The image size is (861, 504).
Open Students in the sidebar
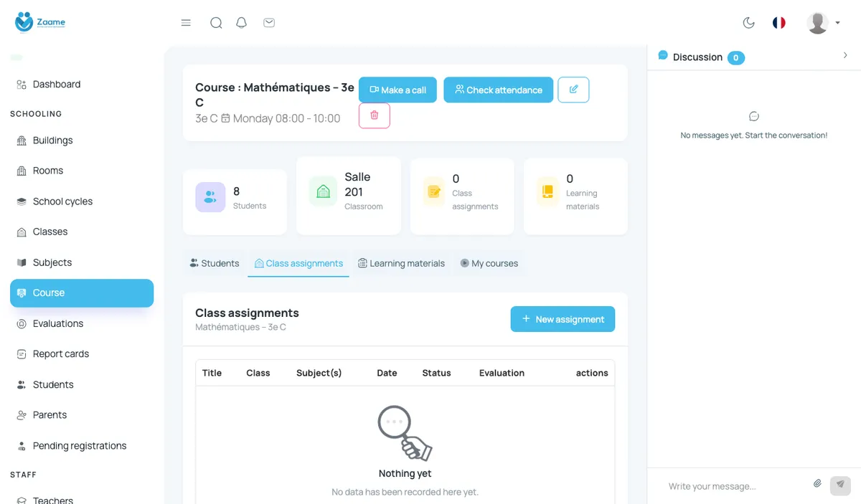(x=82, y=384)
